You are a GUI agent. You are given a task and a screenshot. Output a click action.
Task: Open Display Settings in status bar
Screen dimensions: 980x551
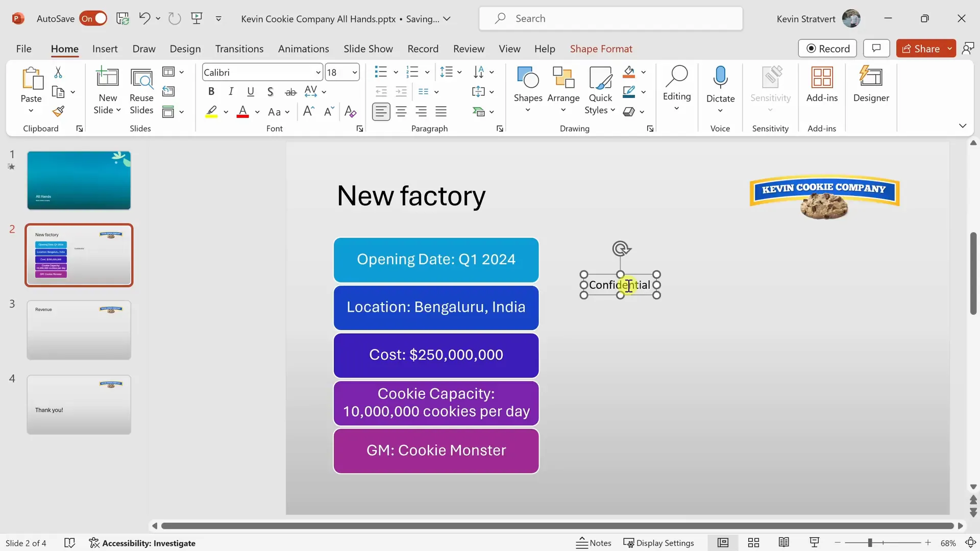pyautogui.click(x=659, y=543)
